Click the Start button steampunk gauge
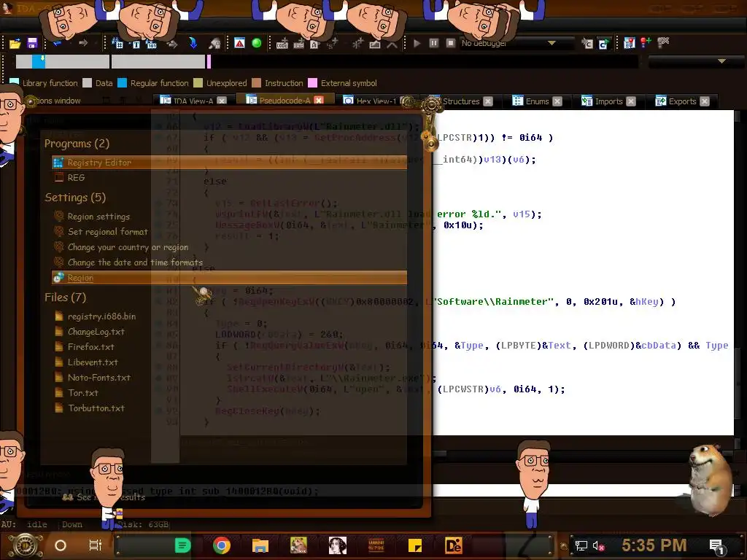The image size is (747, 560). click(x=26, y=545)
